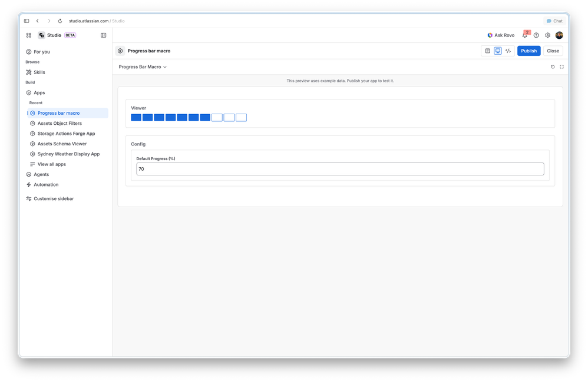The height and width of the screenshot is (382, 588).
Task: Click the Recent heading in sidebar
Action: (x=35, y=103)
